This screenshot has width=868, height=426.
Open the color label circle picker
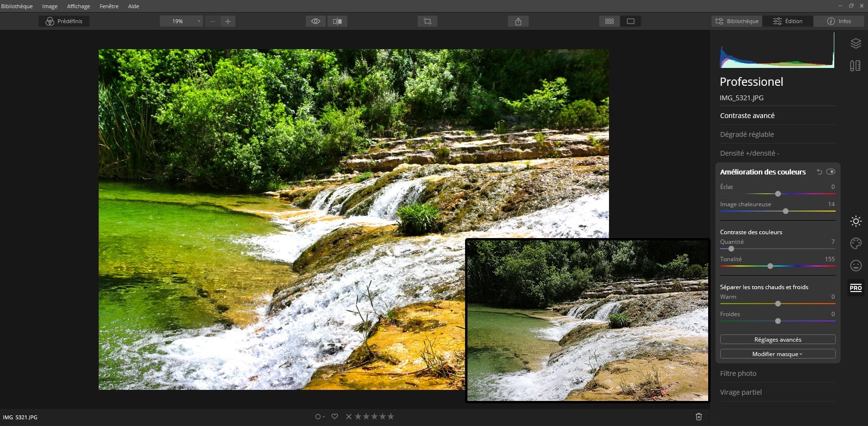tap(319, 416)
